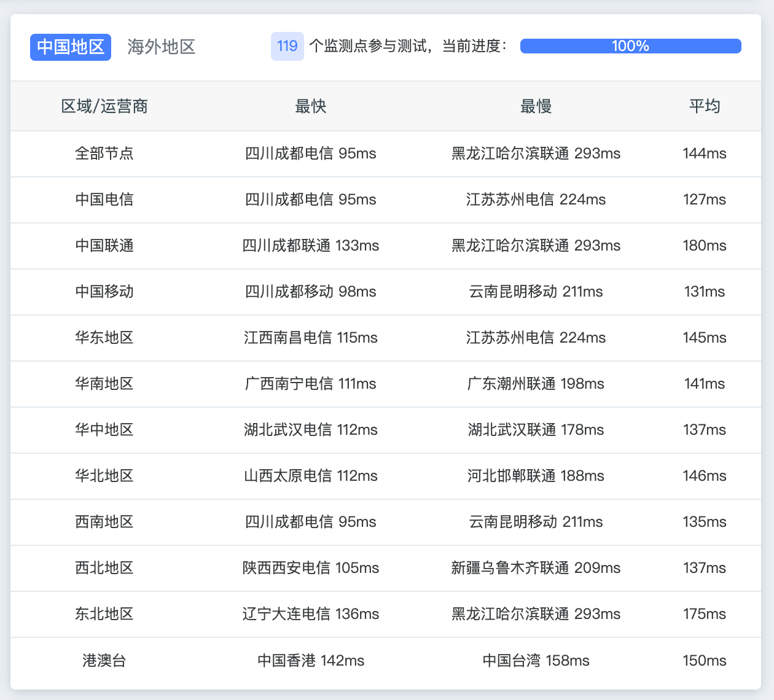Click 广东潮州联通 198ms slowest cell
Screen dimensions: 774x700
click(536, 383)
